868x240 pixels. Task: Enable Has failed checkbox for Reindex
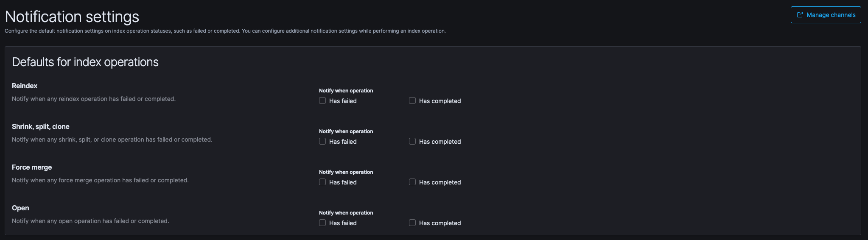(x=322, y=101)
